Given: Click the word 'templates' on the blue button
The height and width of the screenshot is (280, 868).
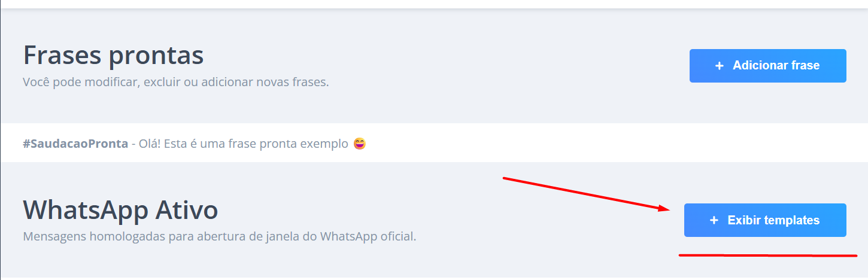Looking at the screenshot, I should click(791, 221).
